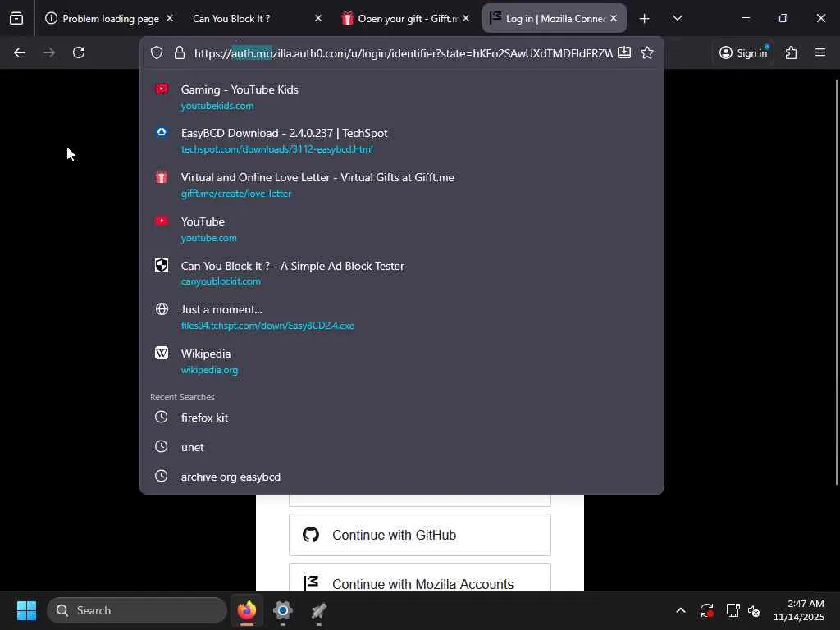Image resolution: width=840 pixels, height=630 pixels.
Task: Click the Firefox taskbar icon
Action: [x=247, y=610]
